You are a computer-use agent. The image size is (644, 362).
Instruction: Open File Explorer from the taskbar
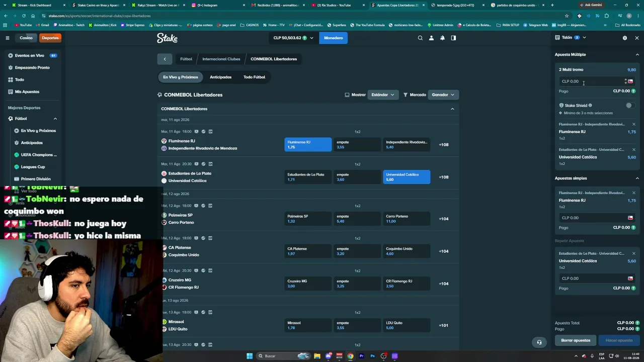pos(317,356)
